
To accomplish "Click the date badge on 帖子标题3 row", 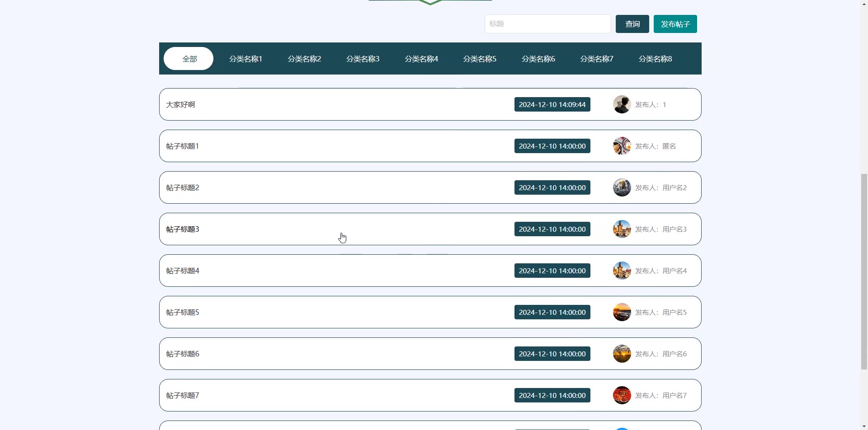I will 552,229.
